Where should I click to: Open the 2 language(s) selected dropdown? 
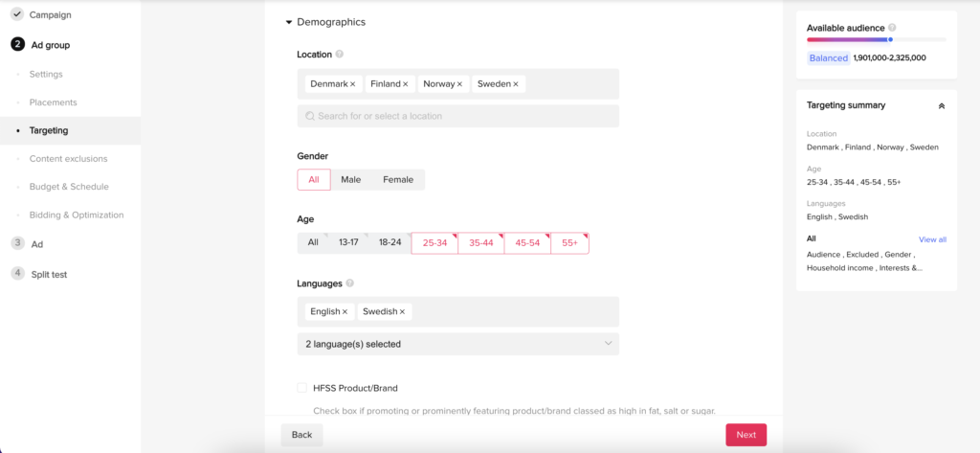click(x=458, y=344)
